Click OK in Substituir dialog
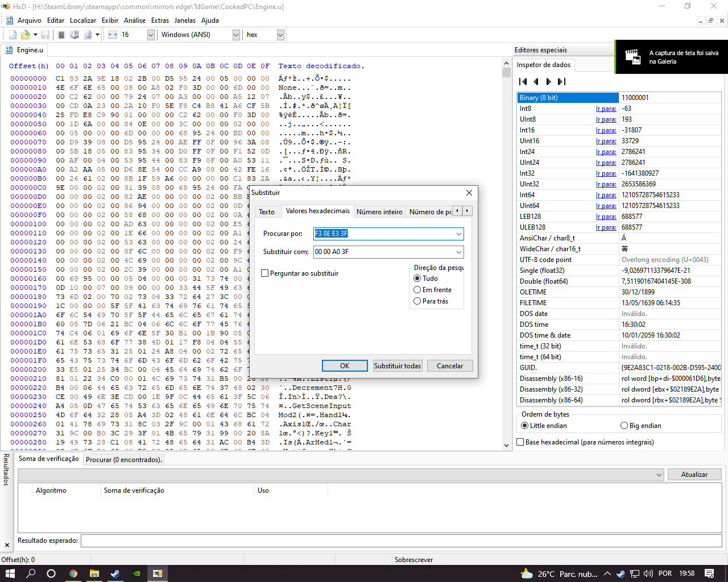Image resolution: width=728 pixels, height=582 pixels. 345,366
